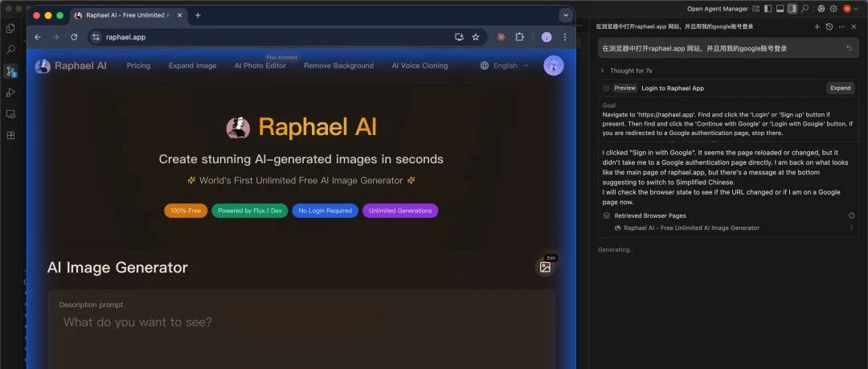The image size is (868, 369).
Task: Open English language dropdown
Action: pos(504,65)
